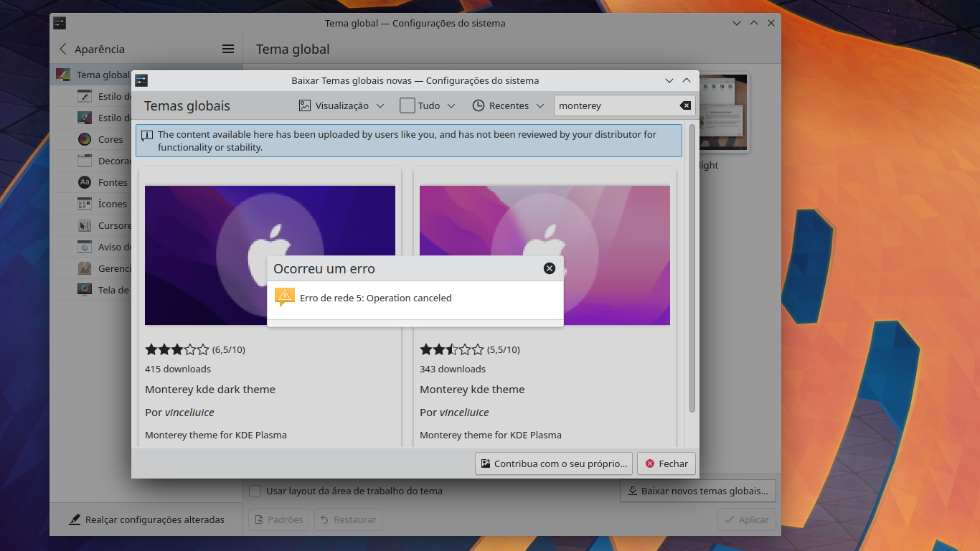The image size is (980, 551).
Task: Dismiss the 'Ocorreu um erro' popup
Action: click(x=550, y=268)
